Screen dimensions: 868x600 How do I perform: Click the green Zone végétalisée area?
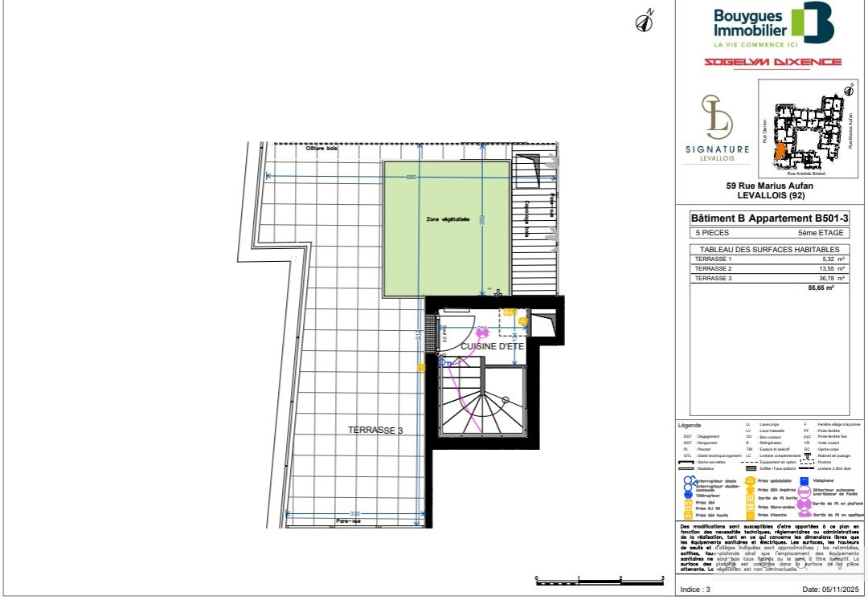(447, 228)
